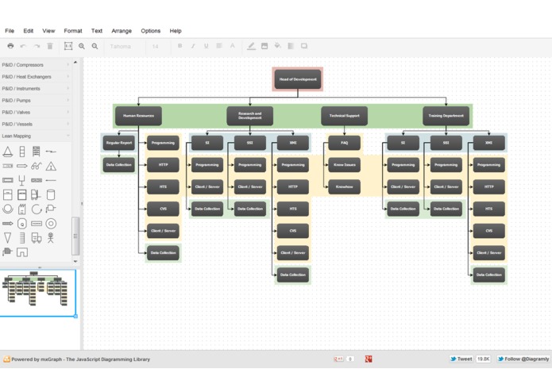Toggle bold formatting with the B icon

tap(179, 46)
